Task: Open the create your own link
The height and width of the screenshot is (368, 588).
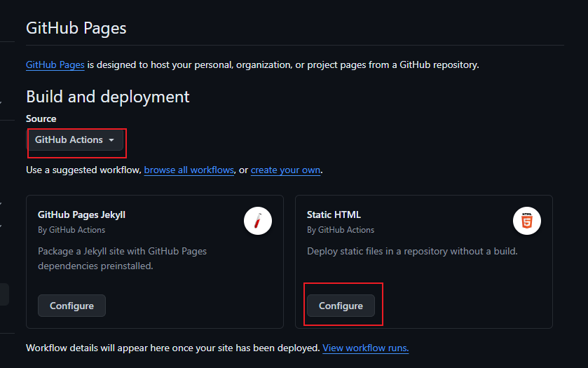Action: click(x=286, y=170)
